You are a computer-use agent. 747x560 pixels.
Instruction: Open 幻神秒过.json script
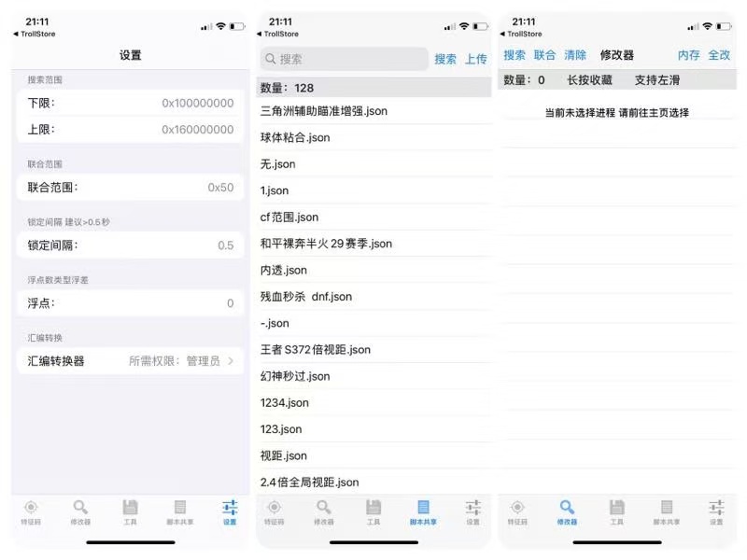[x=374, y=376]
